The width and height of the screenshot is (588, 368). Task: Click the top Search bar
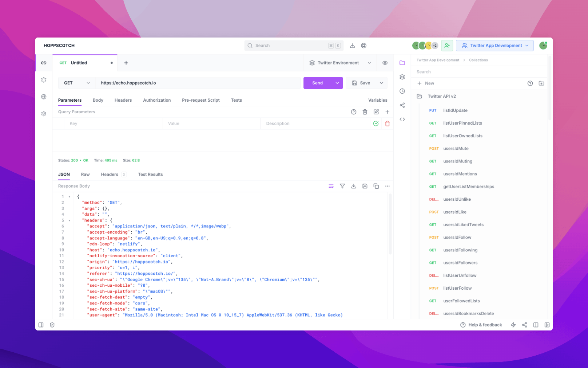pos(294,46)
